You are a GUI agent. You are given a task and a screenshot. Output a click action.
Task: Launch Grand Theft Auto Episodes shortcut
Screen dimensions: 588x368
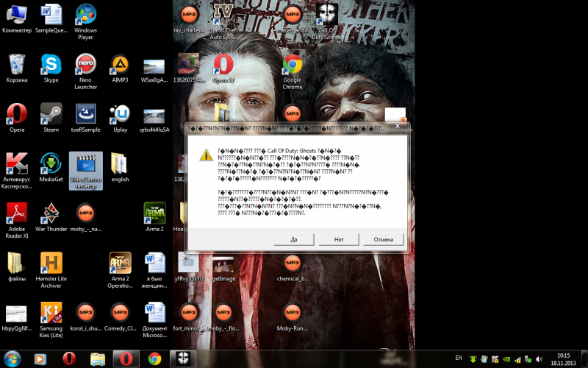[223, 22]
